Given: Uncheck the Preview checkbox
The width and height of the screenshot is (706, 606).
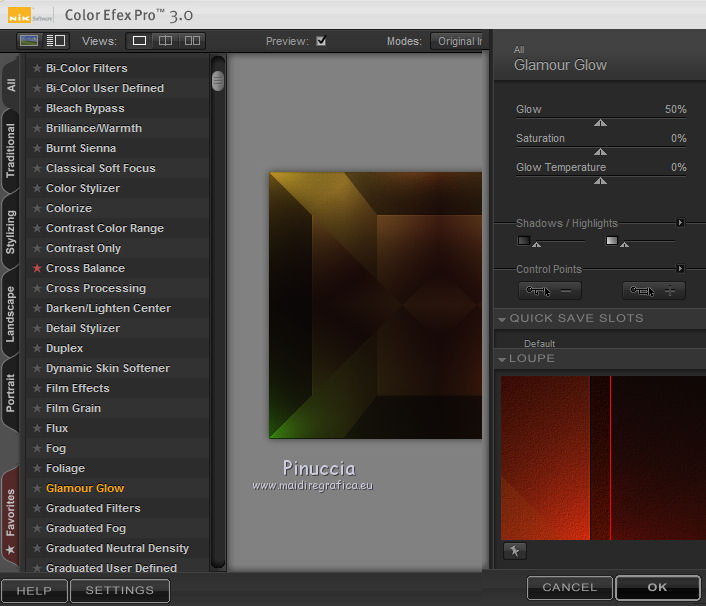Looking at the screenshot, I should (x=321, y=41).
